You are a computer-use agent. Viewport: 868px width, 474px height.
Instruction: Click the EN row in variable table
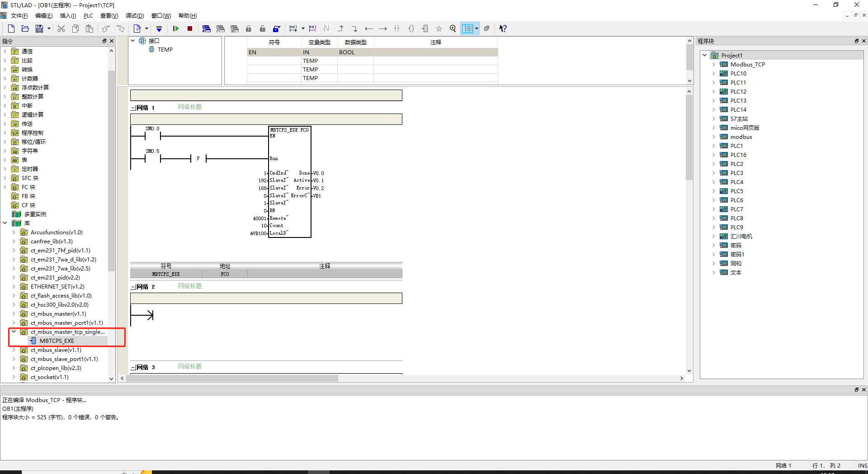[373, 52]
